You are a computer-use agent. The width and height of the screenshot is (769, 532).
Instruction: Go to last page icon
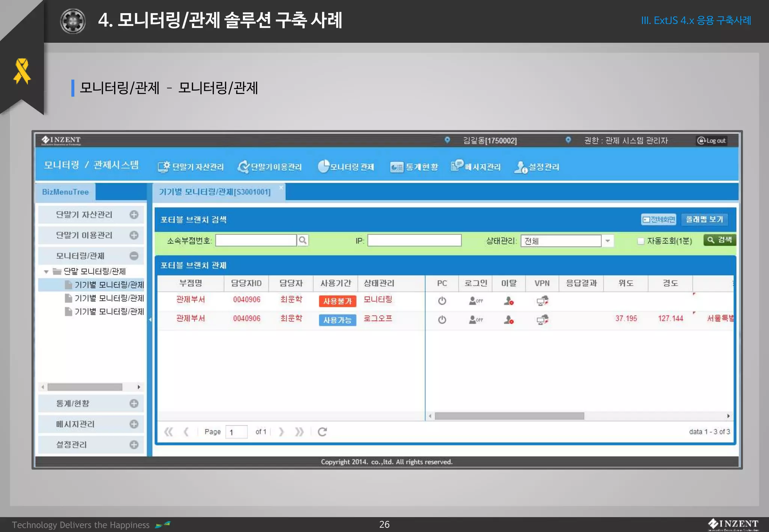pyautogui.click(x=299, y=432)
